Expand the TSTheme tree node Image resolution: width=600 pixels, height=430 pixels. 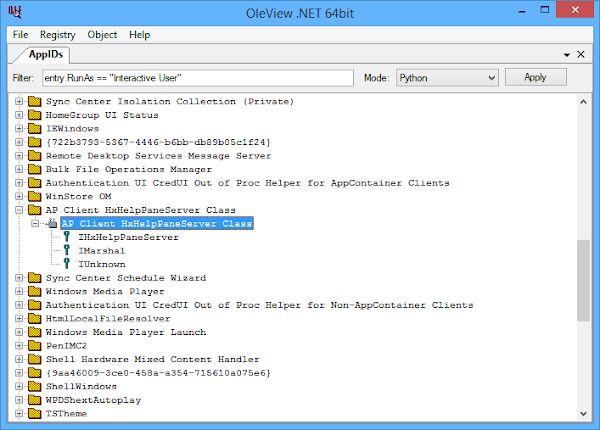coord(19,413)
